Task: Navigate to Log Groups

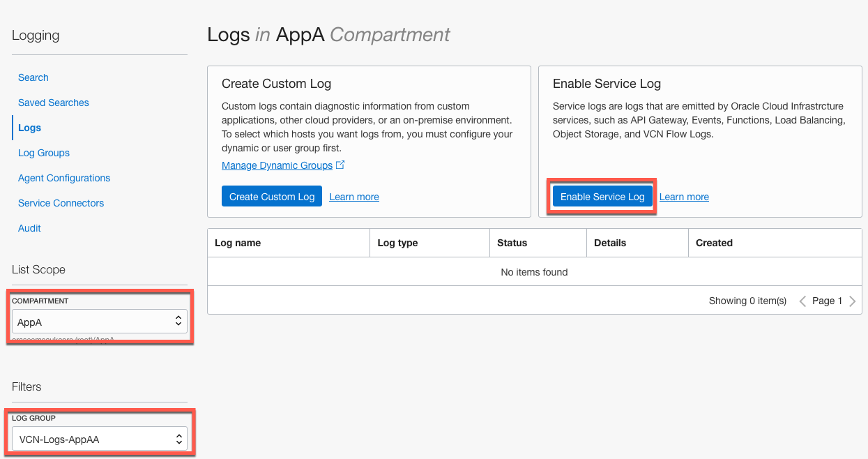Action: pyautogui.click(x=44, y=153)
